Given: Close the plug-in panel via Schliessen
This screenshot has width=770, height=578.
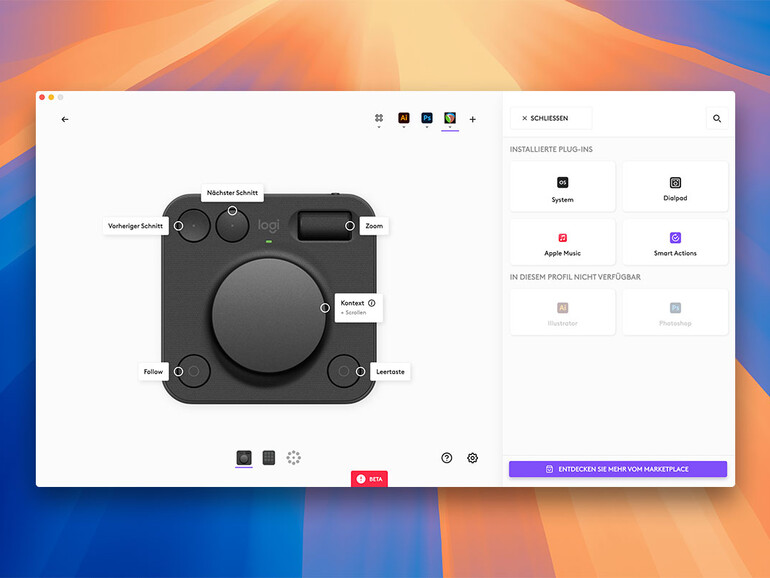Looking at the screenshot, I should coord(551,118).
